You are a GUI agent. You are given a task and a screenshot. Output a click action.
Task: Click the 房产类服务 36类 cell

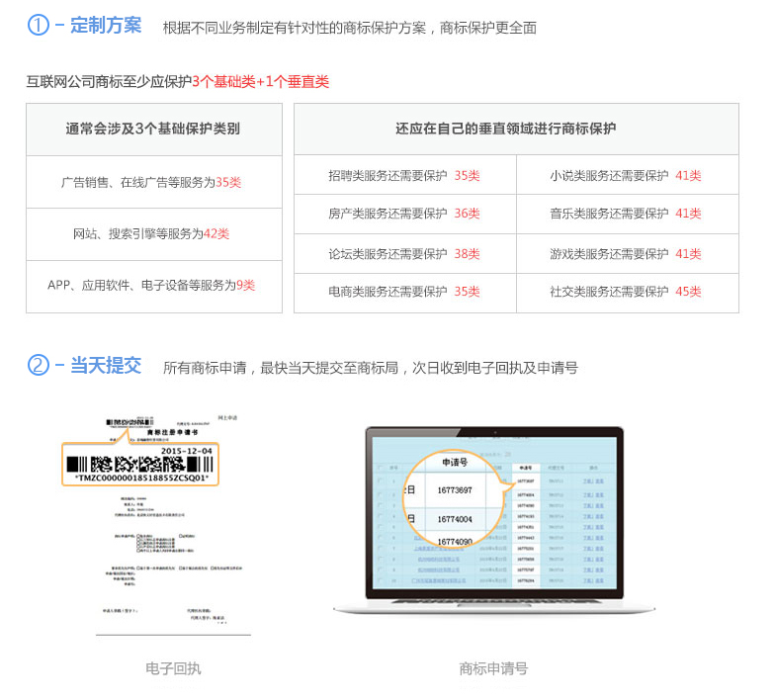pos(404,214)
